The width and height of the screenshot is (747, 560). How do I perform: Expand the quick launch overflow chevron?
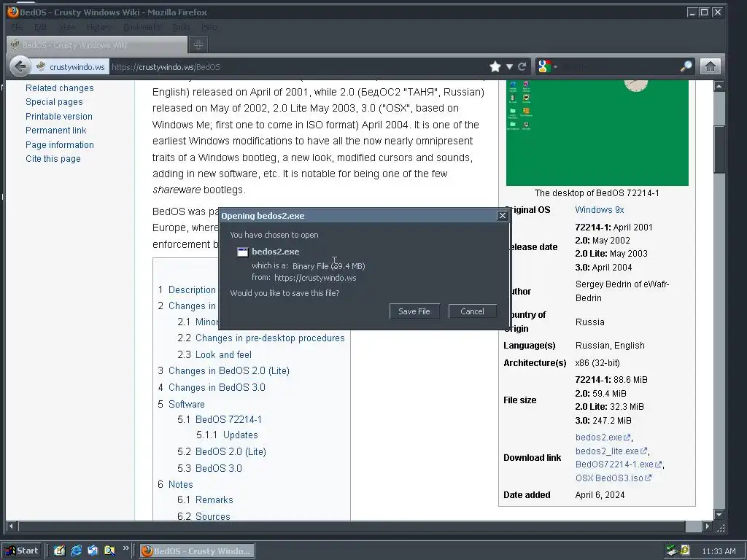pyautogui.click(x=125, y=548)
